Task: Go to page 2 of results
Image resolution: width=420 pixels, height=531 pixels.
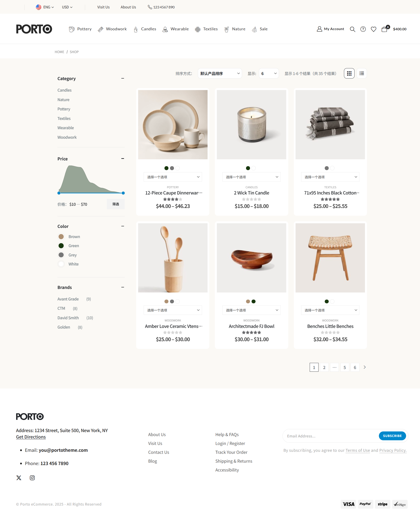Action: (x=324, y=367)
